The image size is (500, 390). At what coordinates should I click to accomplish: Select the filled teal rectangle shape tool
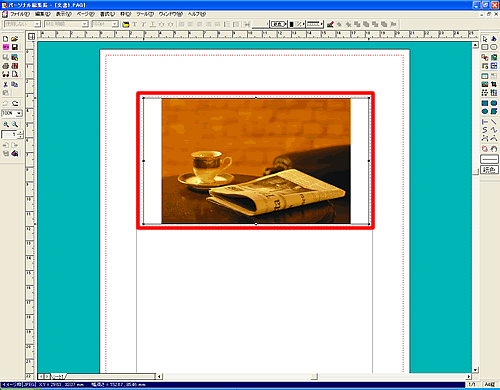click(485, 103)
